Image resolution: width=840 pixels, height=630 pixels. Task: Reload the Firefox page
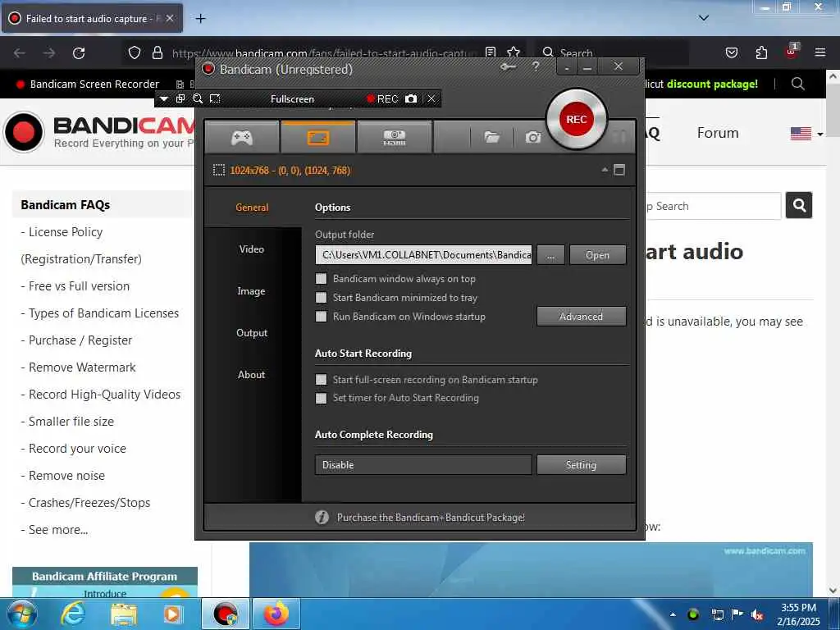pos(79,53)
